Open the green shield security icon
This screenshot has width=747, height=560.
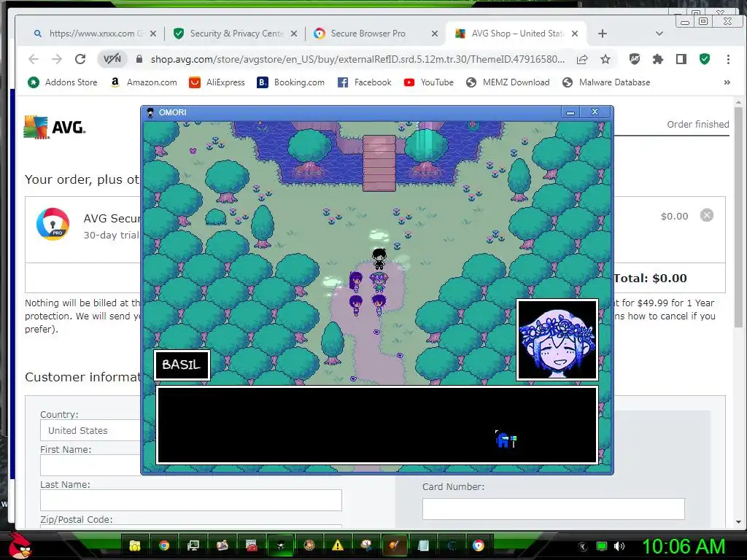(x=705, y=59)
